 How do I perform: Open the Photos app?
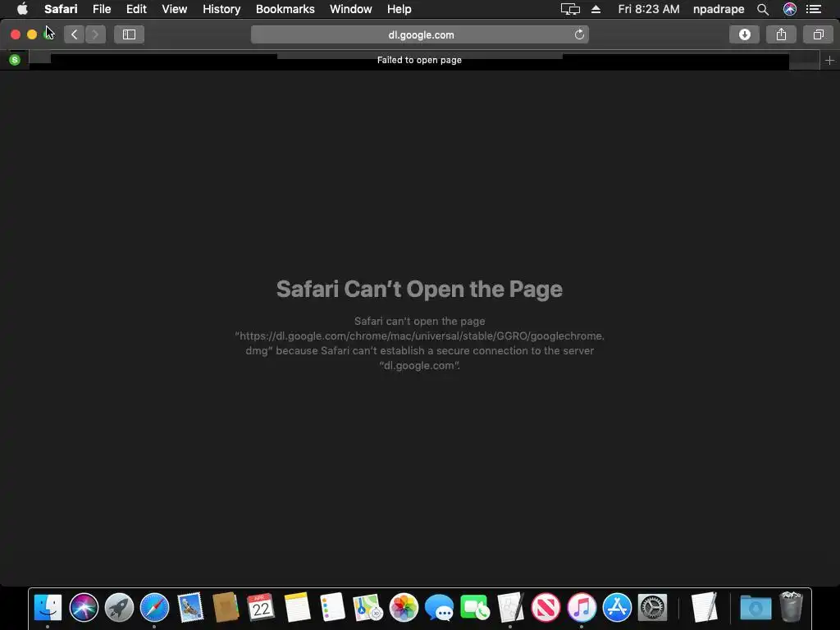click(x=404, y=608)
